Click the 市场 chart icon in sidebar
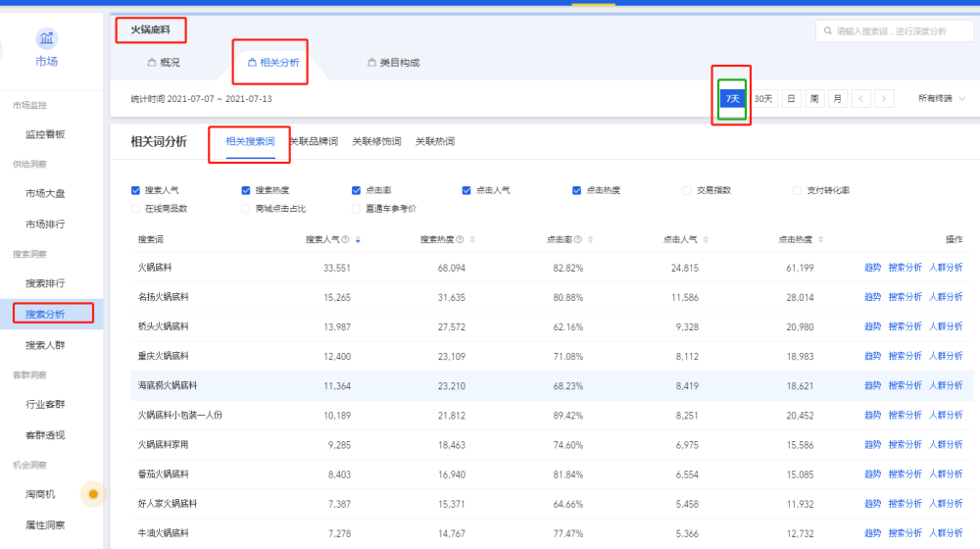980x549 pixels. coord(46,38)
